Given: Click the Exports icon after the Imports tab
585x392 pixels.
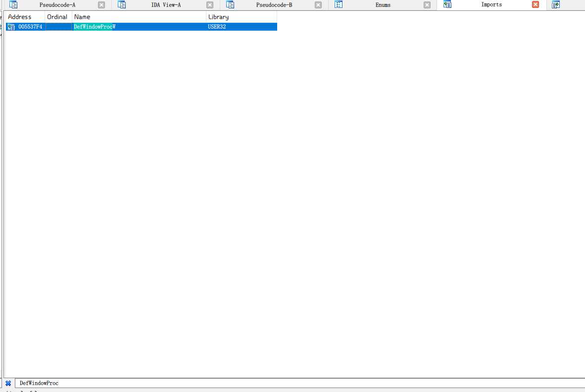Looking at the screenshot, I should pyautogui.click(x=555, y=4).
